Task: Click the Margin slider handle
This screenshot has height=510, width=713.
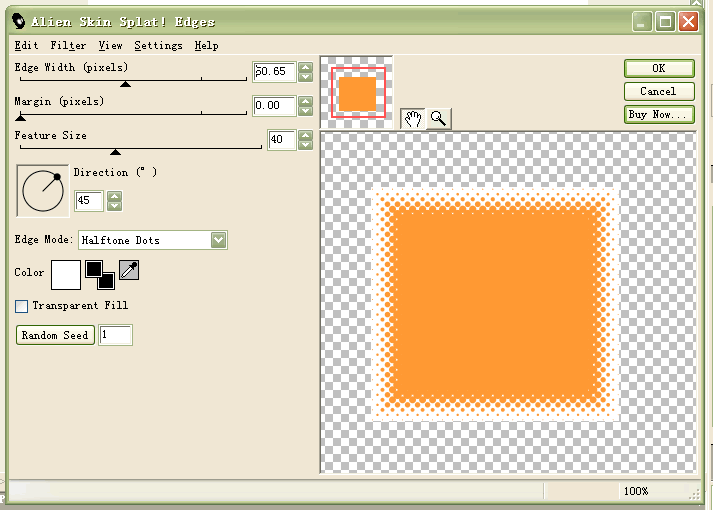Action: pos(20,118)
